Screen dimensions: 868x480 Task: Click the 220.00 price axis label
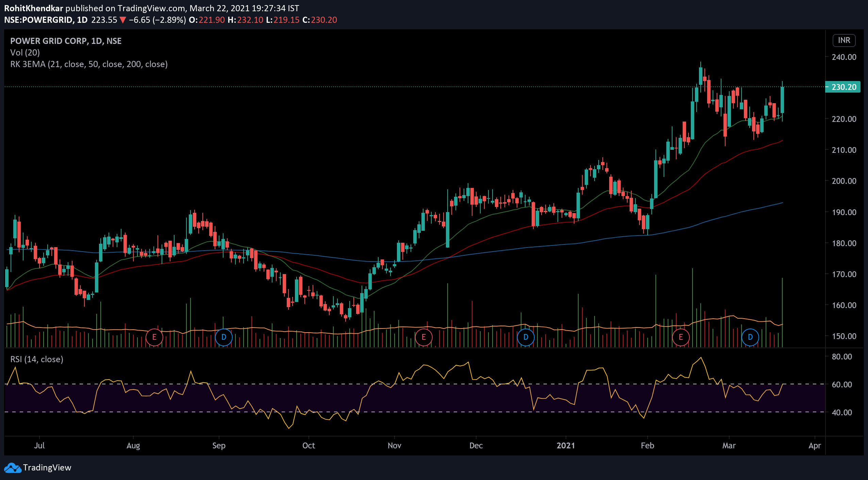[x=844, y=119]
